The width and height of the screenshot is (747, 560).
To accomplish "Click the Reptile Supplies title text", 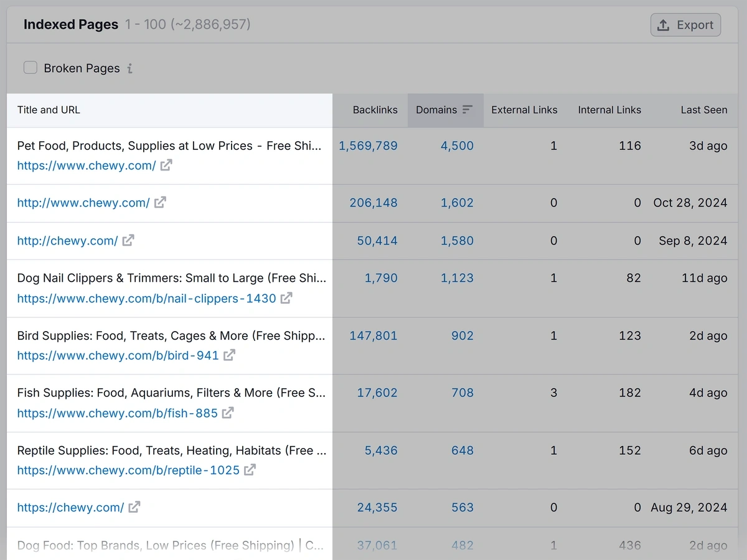I will (x=171, y=450).
